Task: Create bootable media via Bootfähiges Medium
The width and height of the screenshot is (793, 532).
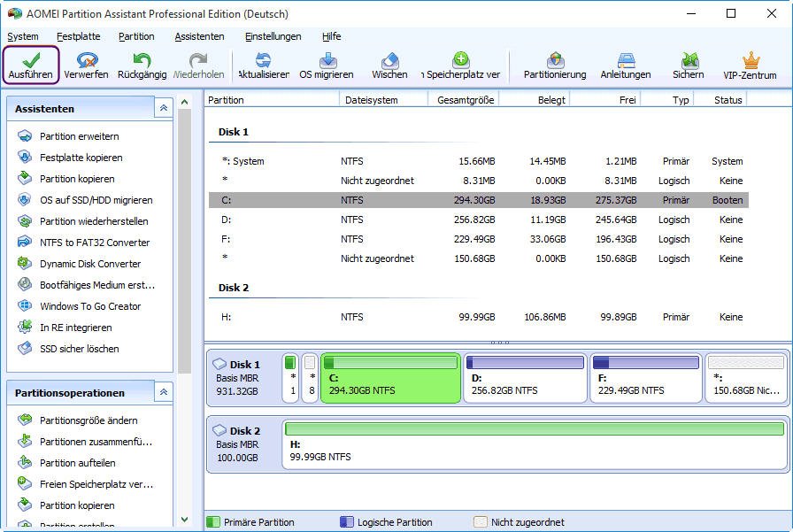Action: [87, 285]
